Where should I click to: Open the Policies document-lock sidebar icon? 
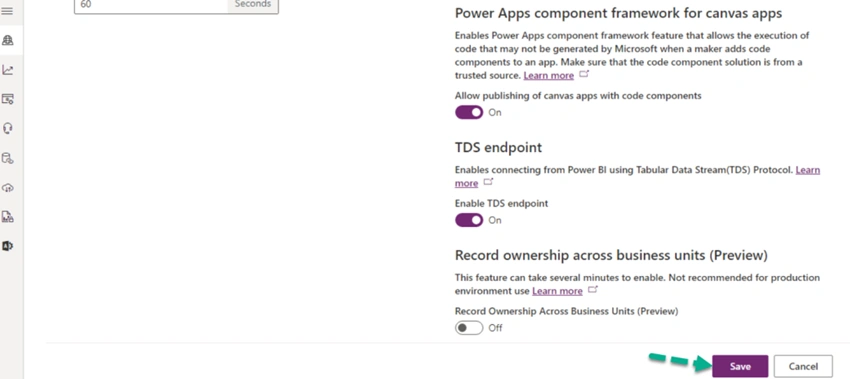[8, 217]
